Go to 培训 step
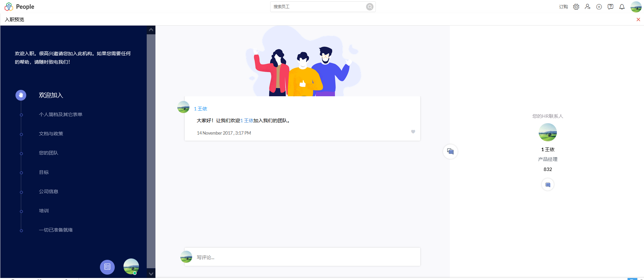The image size is (644, 280). (44, 211)
